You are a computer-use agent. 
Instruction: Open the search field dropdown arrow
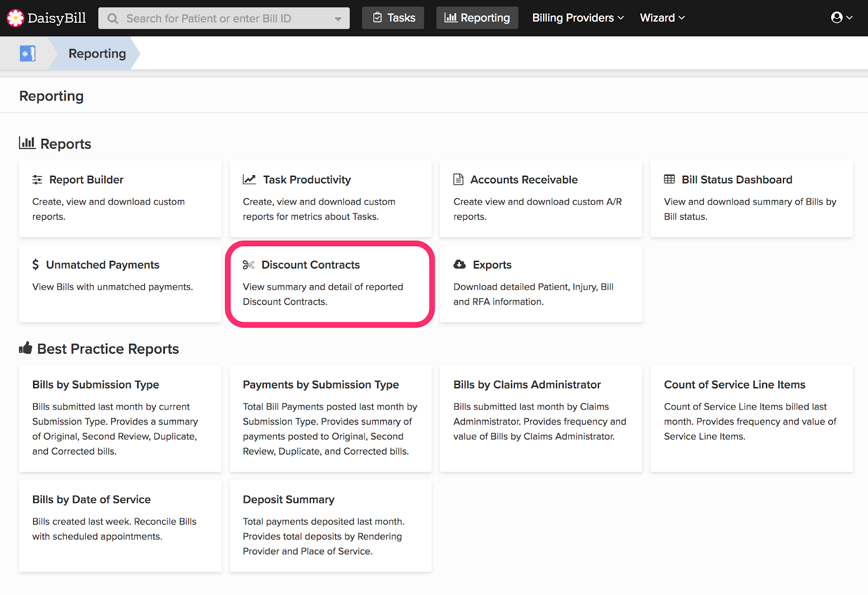338,19
